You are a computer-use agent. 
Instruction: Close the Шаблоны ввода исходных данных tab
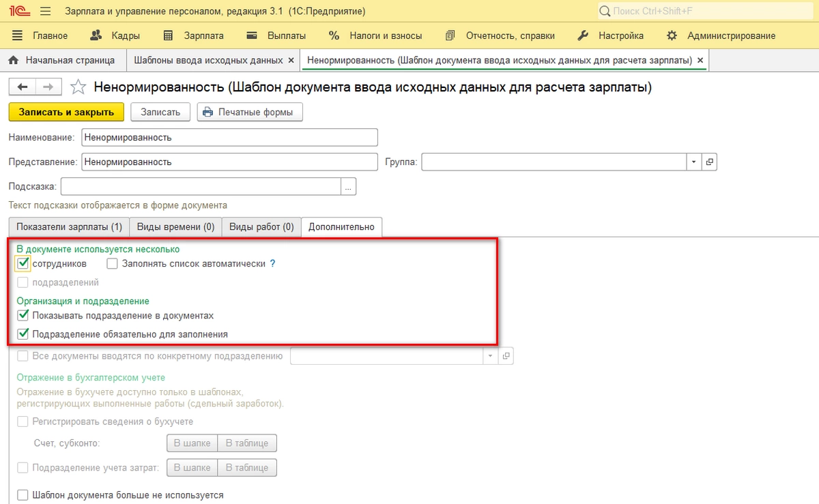coord(291,60)
